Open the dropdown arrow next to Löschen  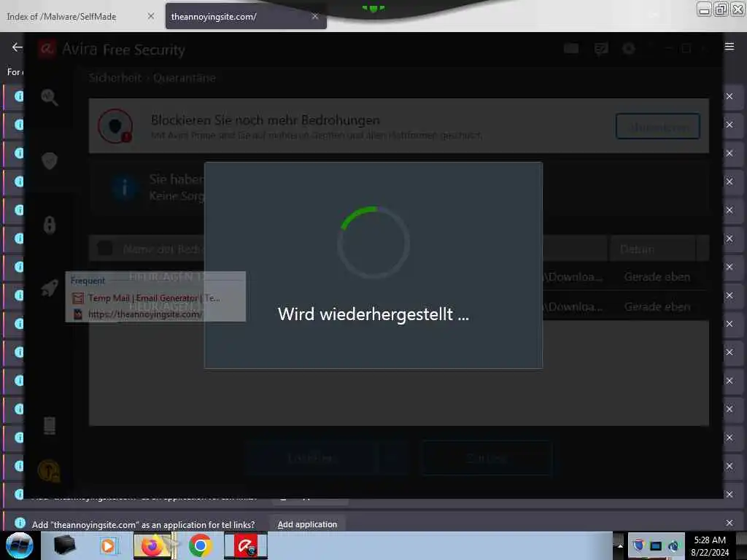[392, 458]
